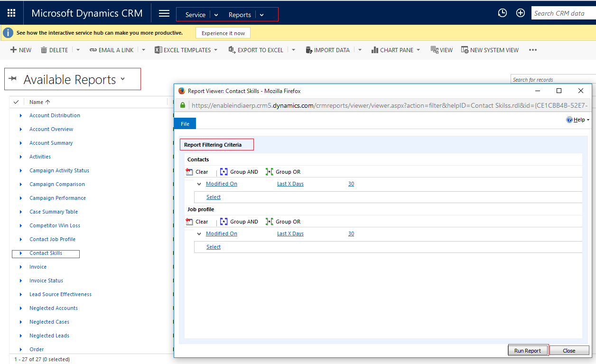Click IMPORT DATA command
596x364 pixels.
click(x=327, y=50)
